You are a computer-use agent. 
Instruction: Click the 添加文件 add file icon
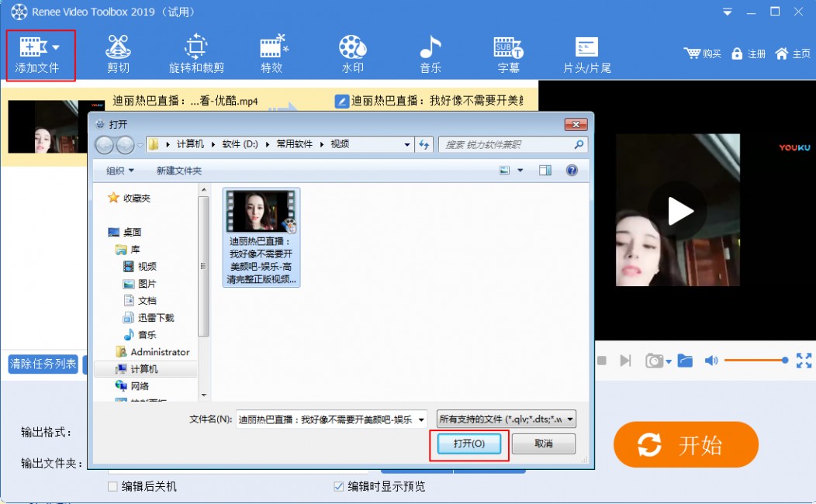[33, 47]
